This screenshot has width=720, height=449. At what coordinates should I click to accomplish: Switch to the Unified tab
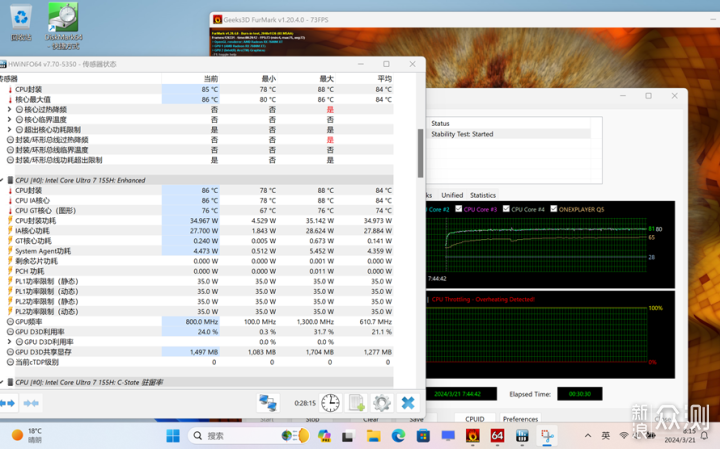[452, 195]
